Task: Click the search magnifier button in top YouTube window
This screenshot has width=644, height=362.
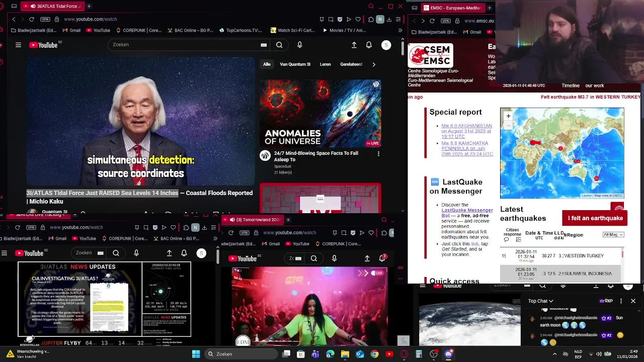Action: pos(279,45)
